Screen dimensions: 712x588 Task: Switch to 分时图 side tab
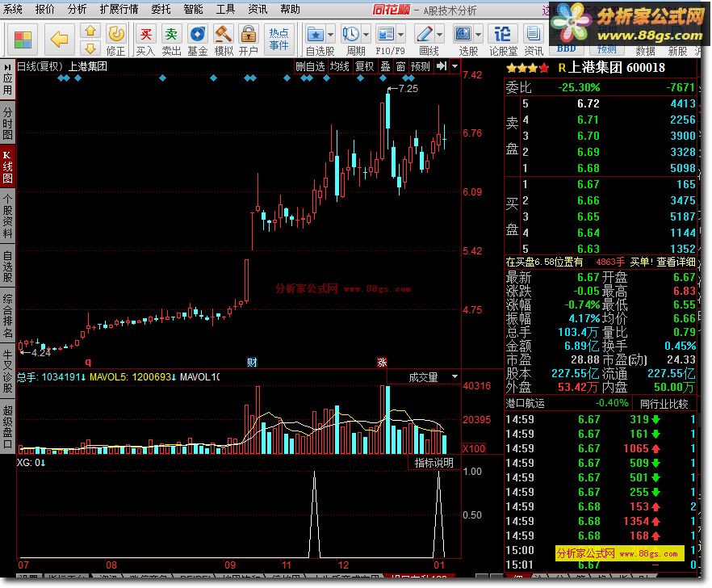[x=7, y=123]
